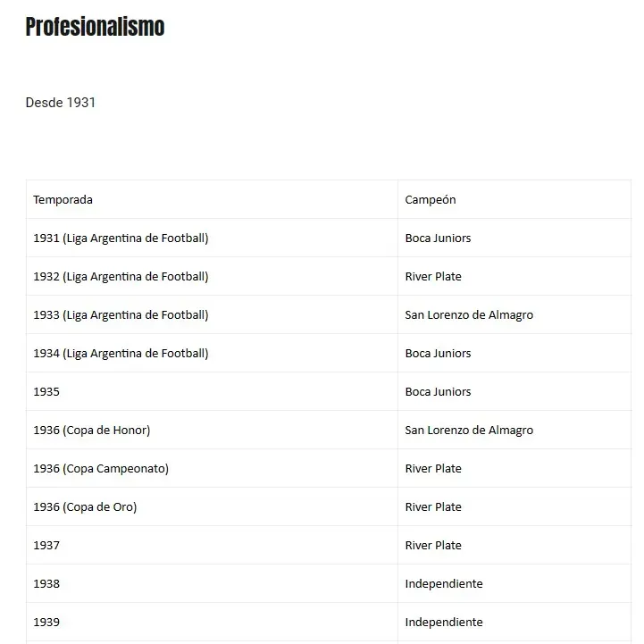Click San Lorenzo in Copa de Honor row
Viewport: 644px width, 644px height.
tap(469, 431)
